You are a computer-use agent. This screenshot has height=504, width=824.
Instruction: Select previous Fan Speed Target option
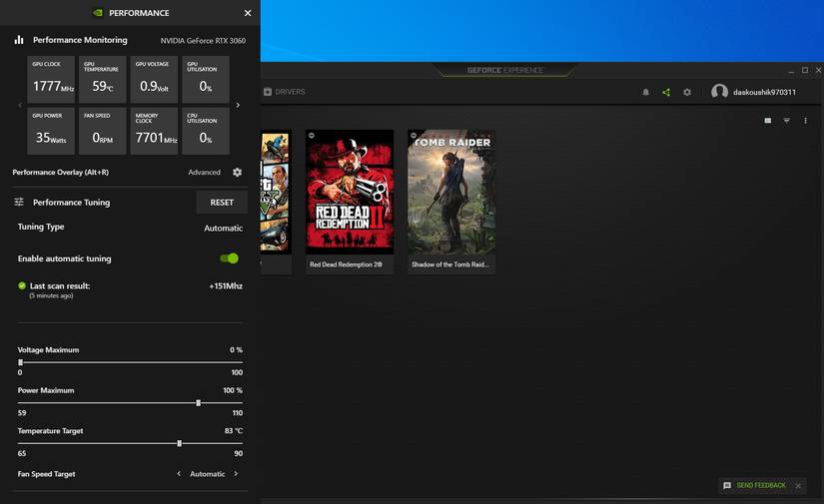point(179,474)
